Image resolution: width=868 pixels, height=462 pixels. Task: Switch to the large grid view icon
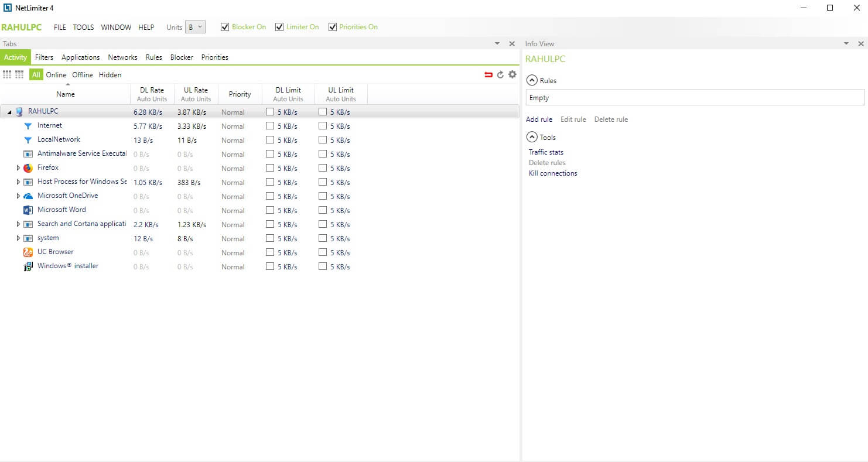click(19, 75)
